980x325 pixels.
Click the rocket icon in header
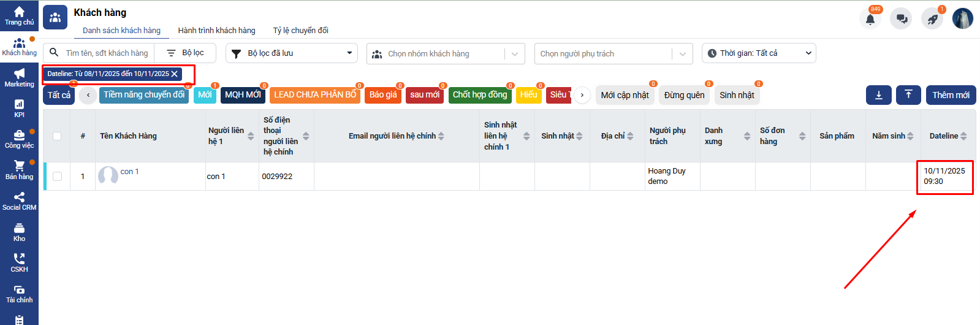point(932,19)
